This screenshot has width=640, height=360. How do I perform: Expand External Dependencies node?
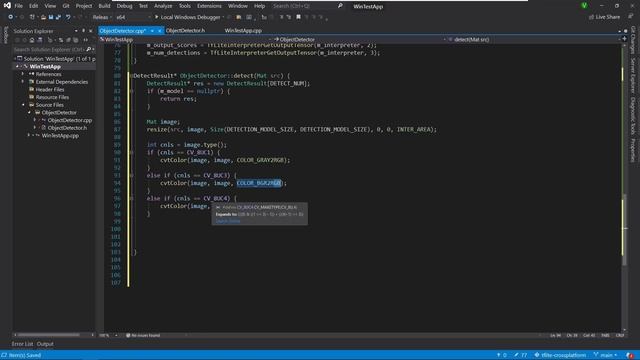(x=23, y=82)
